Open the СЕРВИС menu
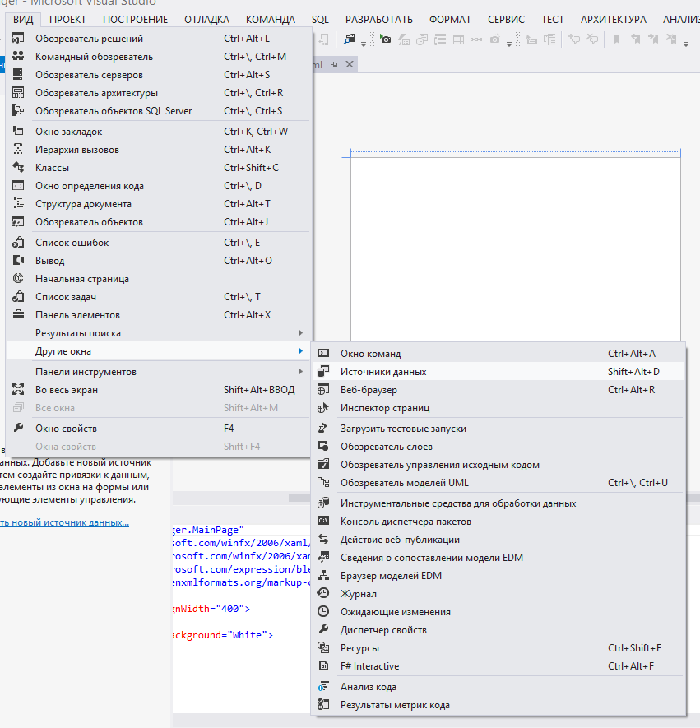Image resolution: width=700 pixels, height=728 pixels. coord(506,20)
